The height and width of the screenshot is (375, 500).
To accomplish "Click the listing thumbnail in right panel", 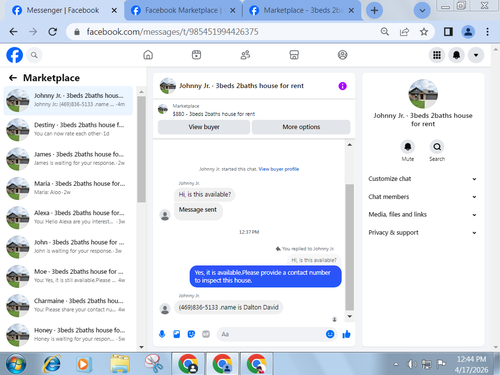I will point(423,94).
